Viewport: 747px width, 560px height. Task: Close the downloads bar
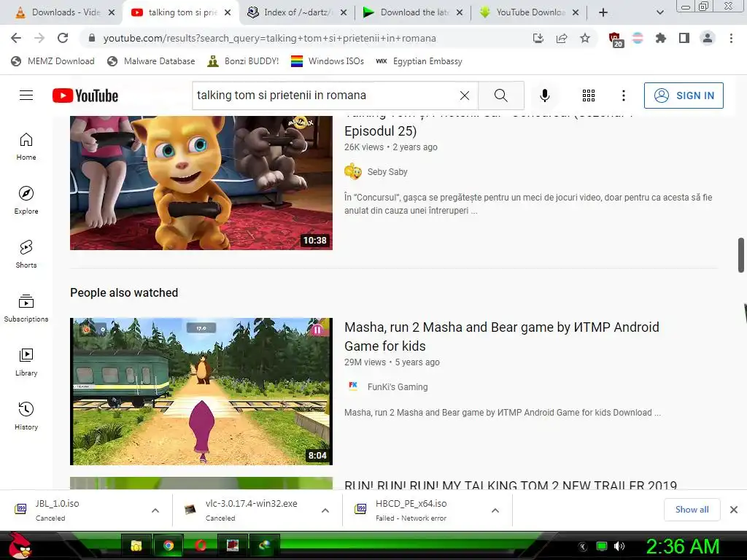(734, 510)
